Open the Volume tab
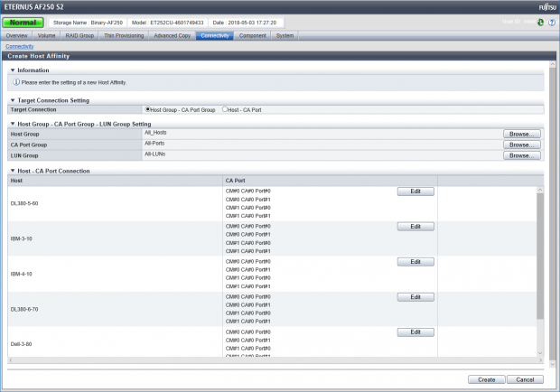 click(x=46, y=36)
